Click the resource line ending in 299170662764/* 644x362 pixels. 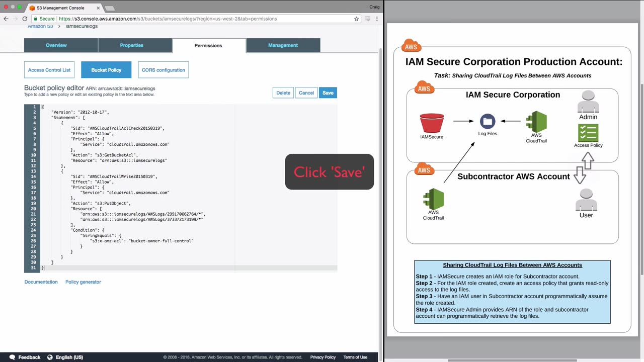pyautogui.click(x=143, y=214)
